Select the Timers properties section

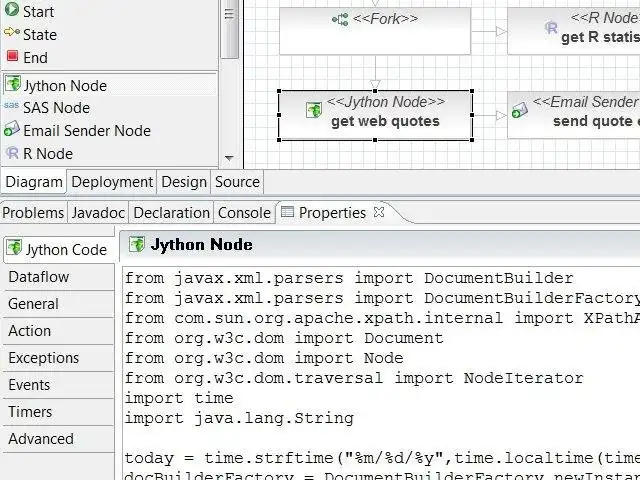point(58,411)
